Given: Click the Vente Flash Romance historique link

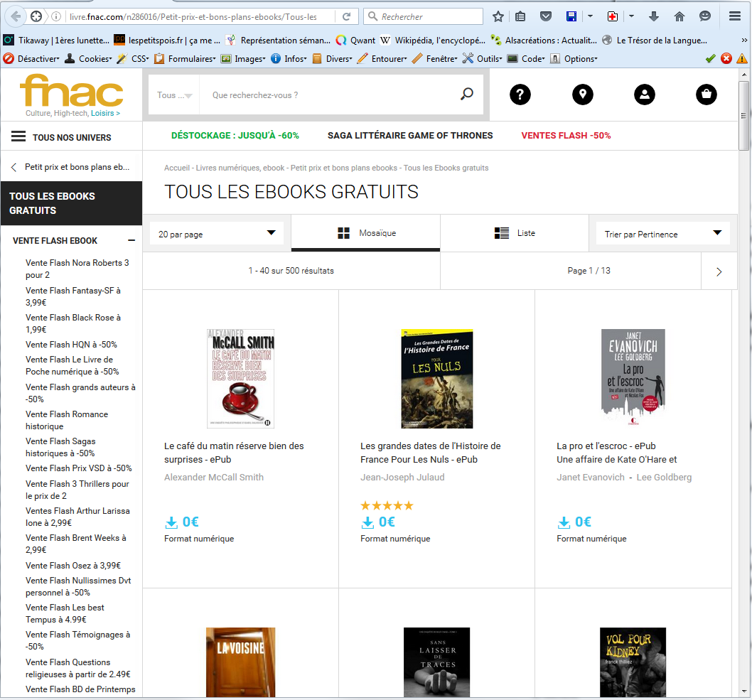Looking at the screenshot, I should click(67, 420).
